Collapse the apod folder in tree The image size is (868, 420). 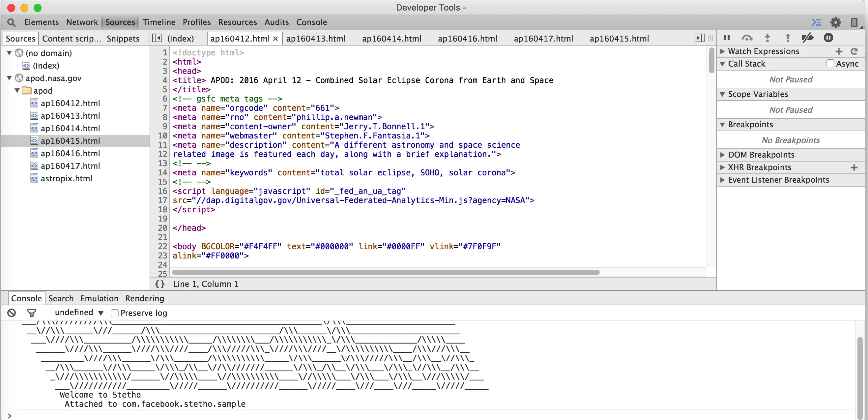(17, 91)
